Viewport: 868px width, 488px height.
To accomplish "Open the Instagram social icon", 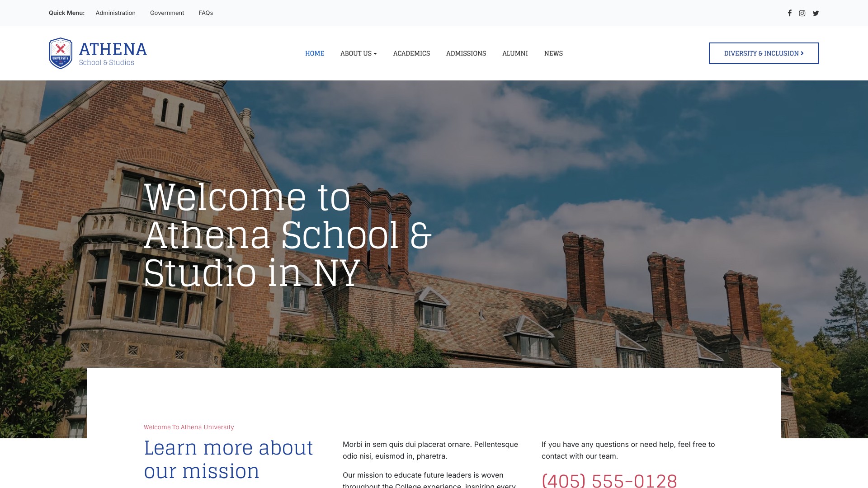I will pyautogui.click(x=802, y=13).
